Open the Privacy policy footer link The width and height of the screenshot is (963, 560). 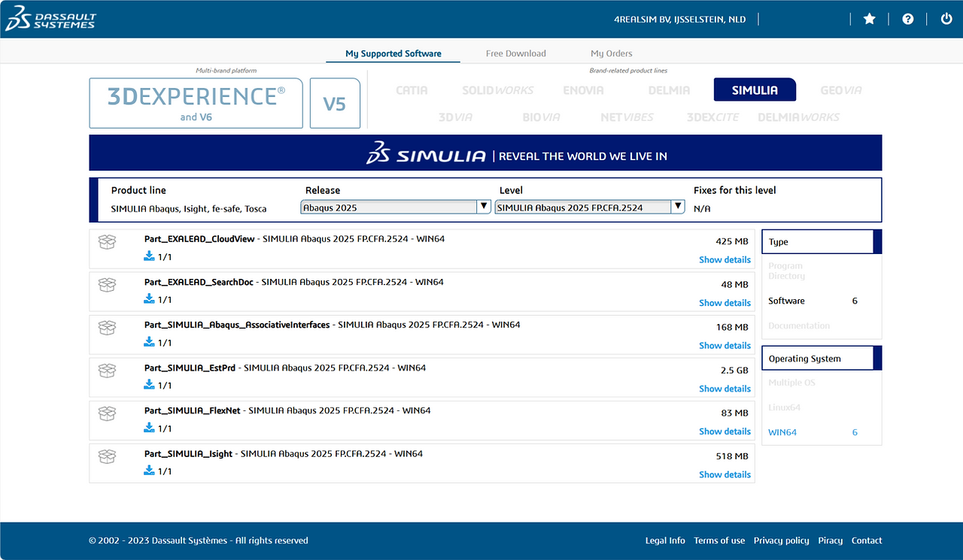click(782, 540)
